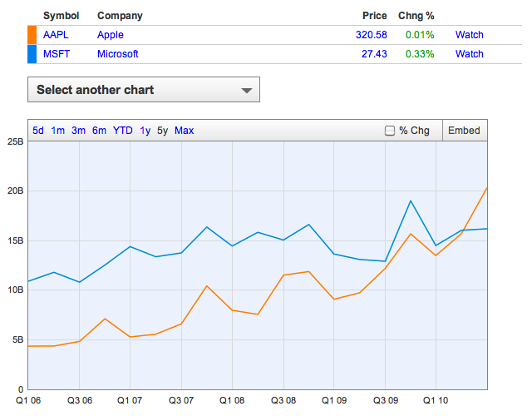This screenshot has height=416, width=532.
Task: Switch chart to 6m range
Action: [x=99, y=131]
